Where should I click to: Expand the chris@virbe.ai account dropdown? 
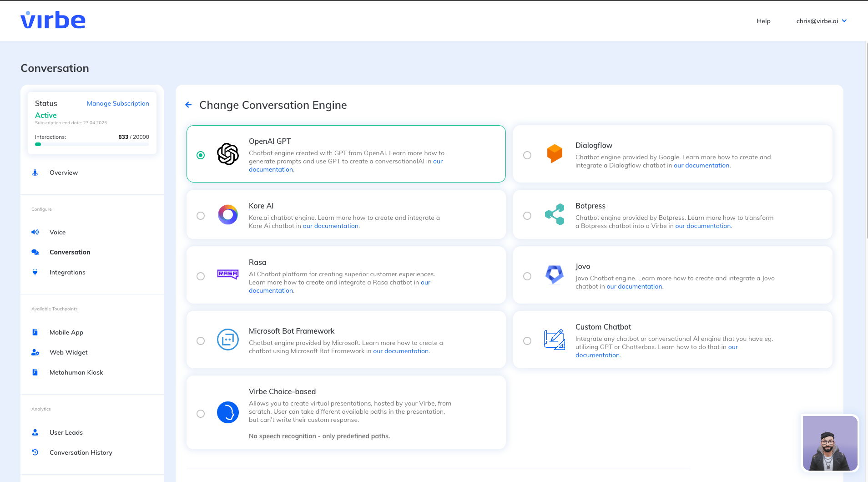821,21
